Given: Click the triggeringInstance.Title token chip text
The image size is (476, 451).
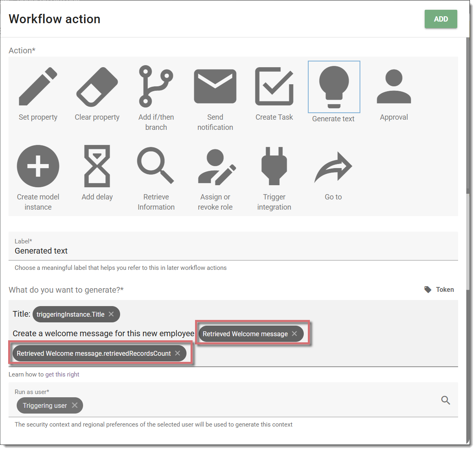Looking at the screenshot, I should coord(70,314).
